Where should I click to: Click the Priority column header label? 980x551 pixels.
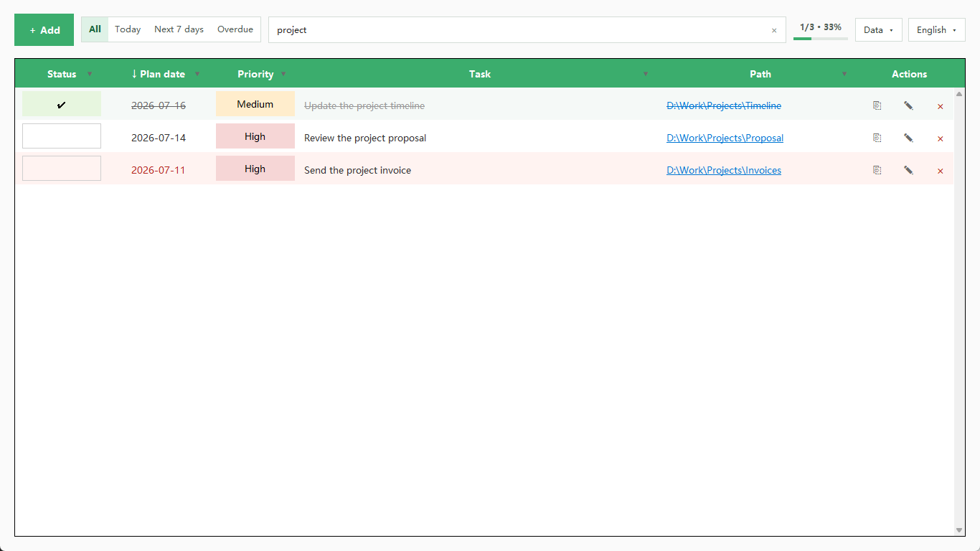[x=255, y=74]
